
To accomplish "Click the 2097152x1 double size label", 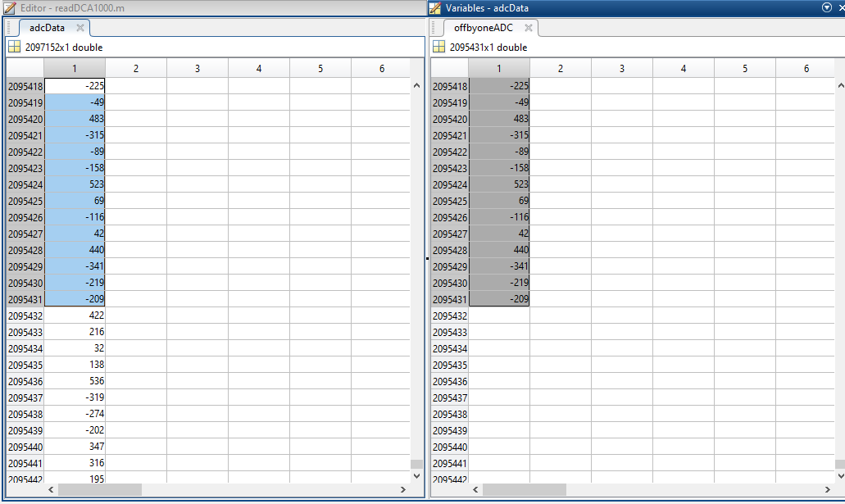I will pos(64,48).
